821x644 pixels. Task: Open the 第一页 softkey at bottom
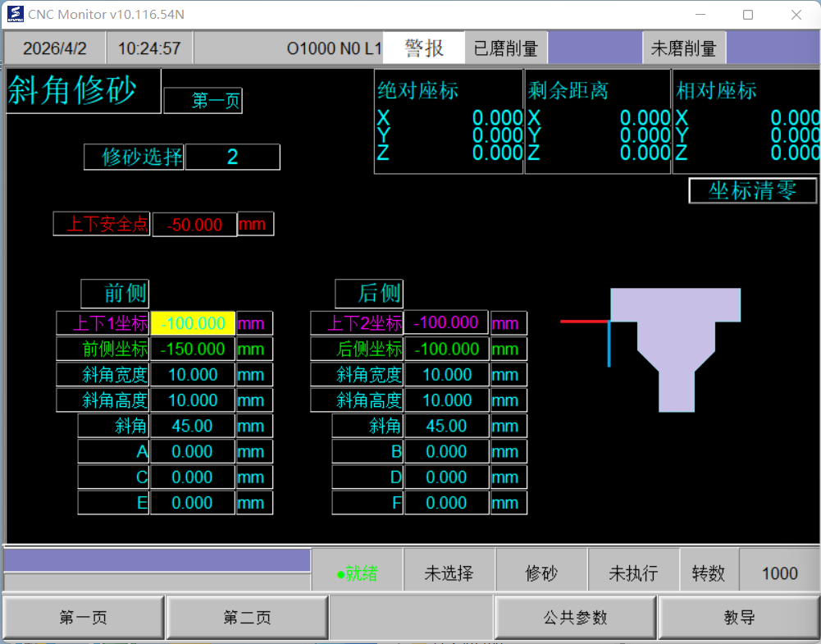pyautogui.click(x=84, y=618)
